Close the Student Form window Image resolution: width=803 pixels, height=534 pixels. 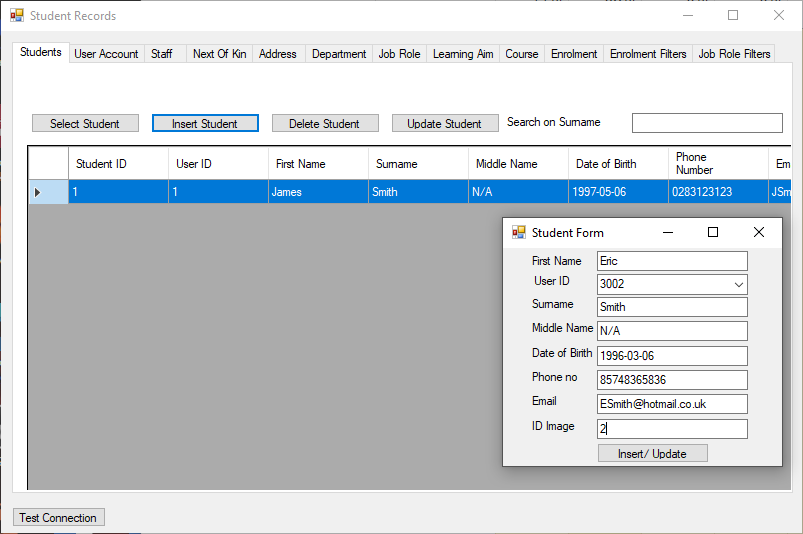pyautogui.click(x=759, y=232)
